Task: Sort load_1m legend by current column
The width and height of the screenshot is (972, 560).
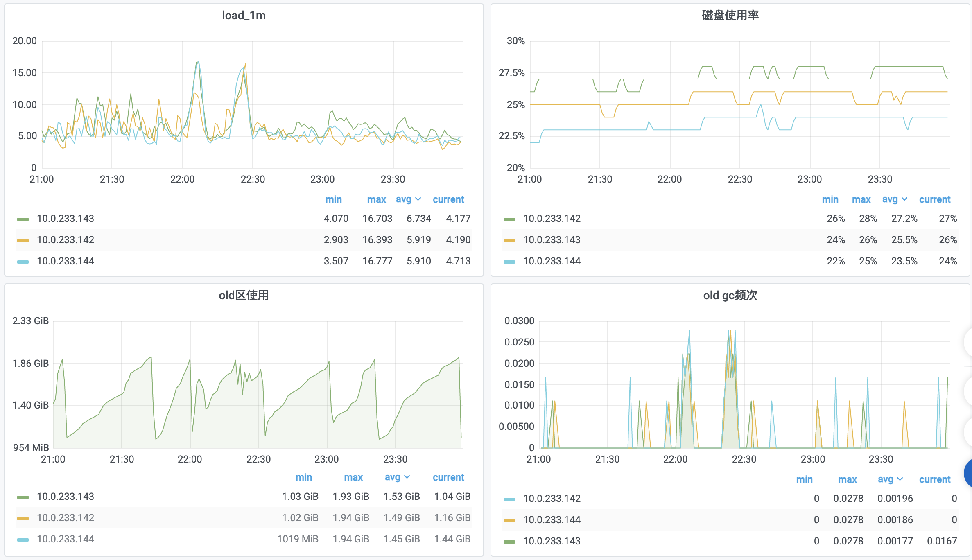Action: pos(448,199)
